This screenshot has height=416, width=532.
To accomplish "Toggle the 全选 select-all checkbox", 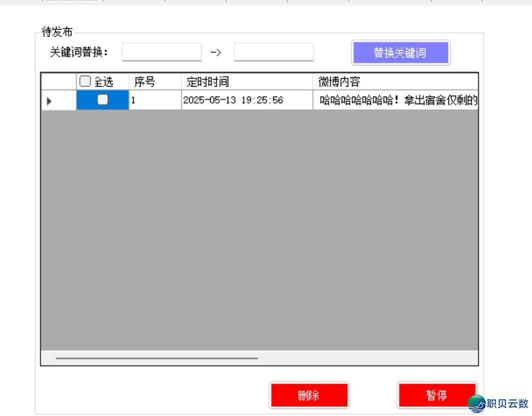I will pyautogui.click(x=84, y=82).
